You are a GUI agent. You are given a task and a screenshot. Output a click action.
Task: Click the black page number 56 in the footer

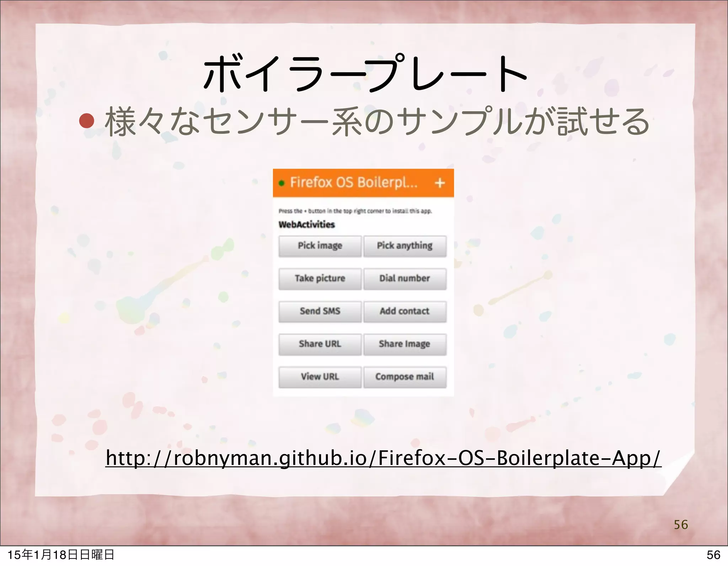click(713, 555)
